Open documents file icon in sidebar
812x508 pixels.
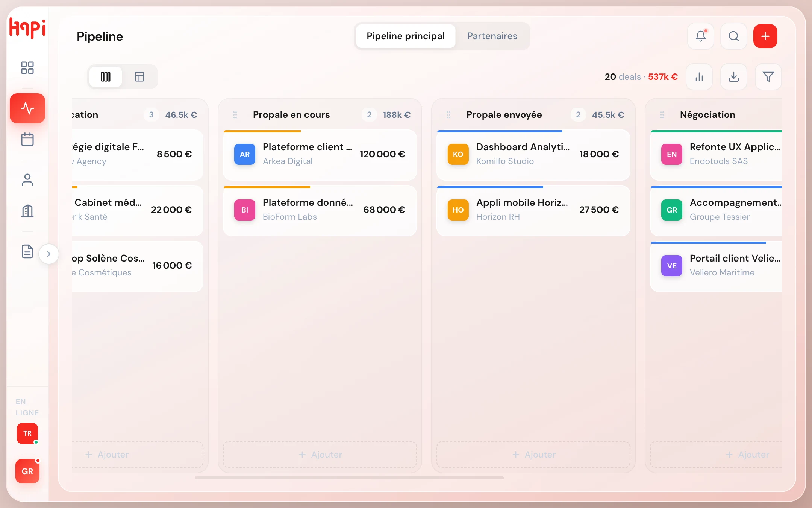27,251
